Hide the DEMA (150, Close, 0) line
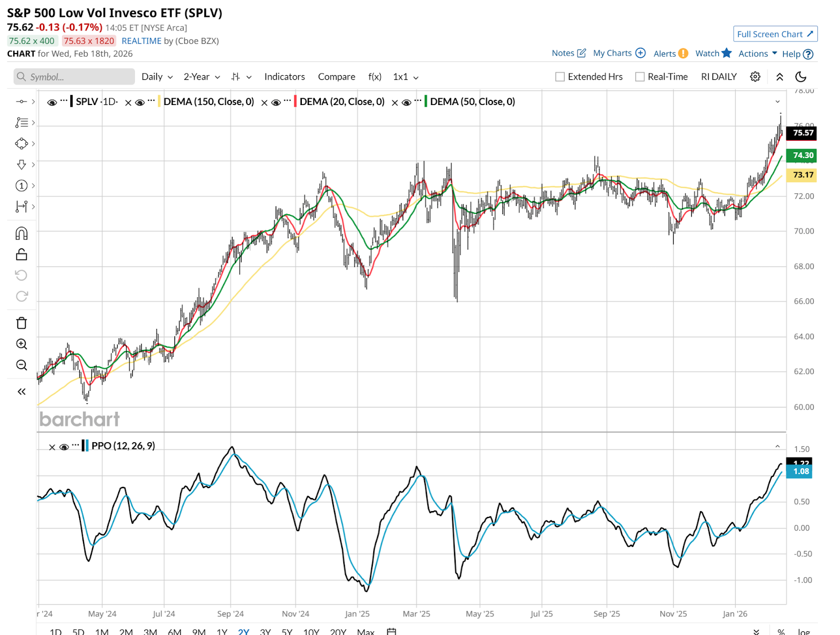840x635 pixels. (x=140, y=102)
